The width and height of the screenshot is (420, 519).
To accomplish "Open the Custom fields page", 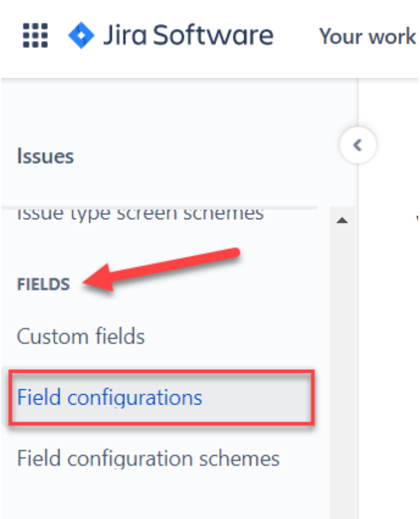I will pos(81,337).
